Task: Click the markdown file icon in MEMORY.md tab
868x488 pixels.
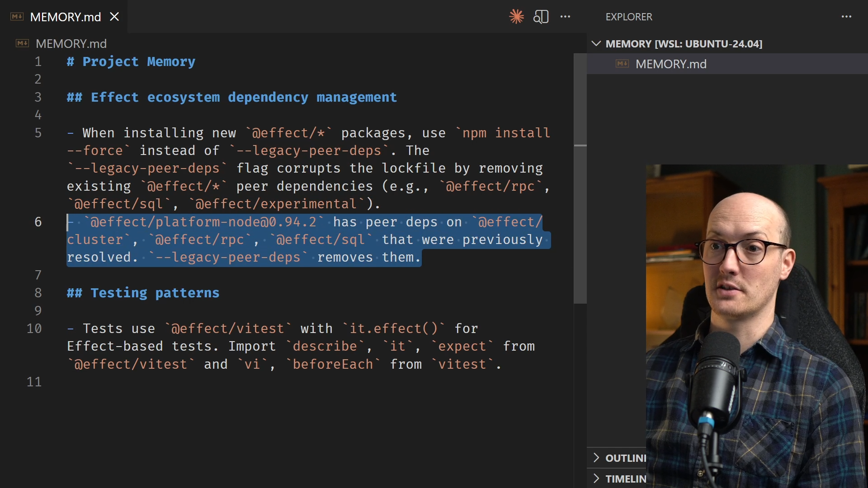Action: (x=17, y=17)
